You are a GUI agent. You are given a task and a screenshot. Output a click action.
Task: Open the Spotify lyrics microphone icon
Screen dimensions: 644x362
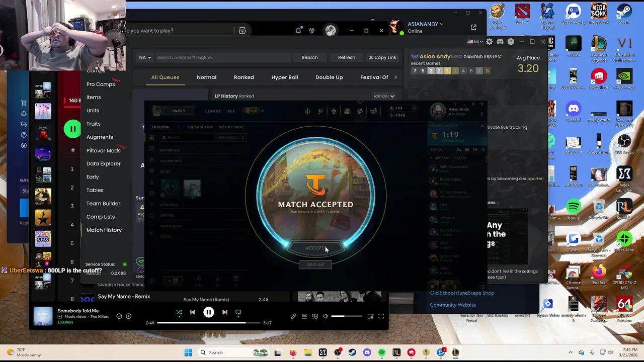coord(294,316)
